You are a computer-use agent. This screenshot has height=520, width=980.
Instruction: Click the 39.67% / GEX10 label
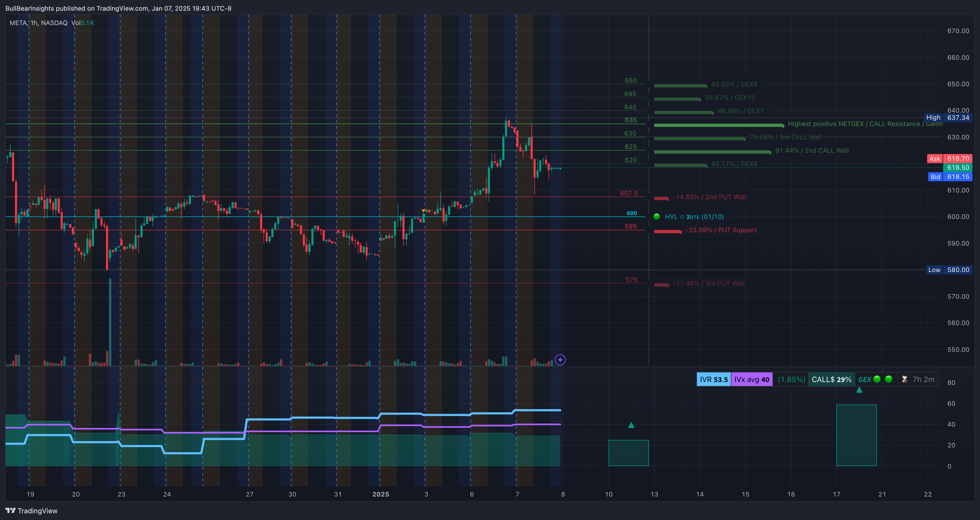730,97
